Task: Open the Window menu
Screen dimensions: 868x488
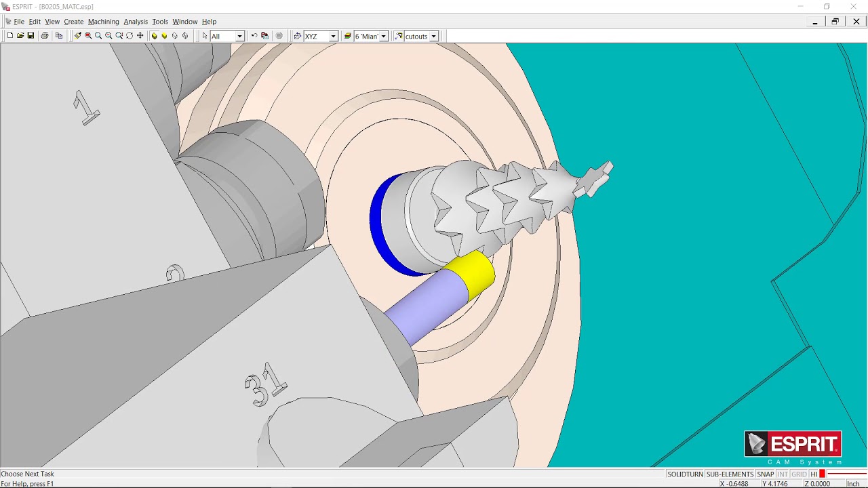Action: coord(184,22)
